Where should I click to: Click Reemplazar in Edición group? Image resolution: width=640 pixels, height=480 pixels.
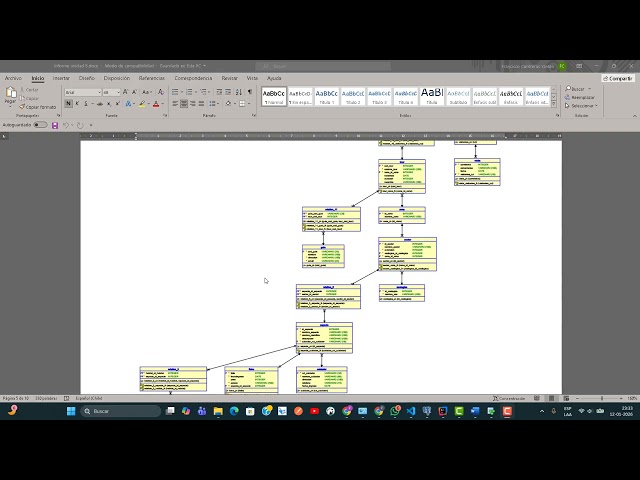coord(580,98)
